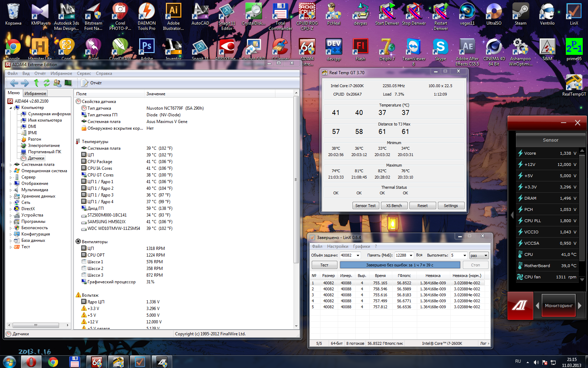Click the Тест button in LinX

[324, 265]
